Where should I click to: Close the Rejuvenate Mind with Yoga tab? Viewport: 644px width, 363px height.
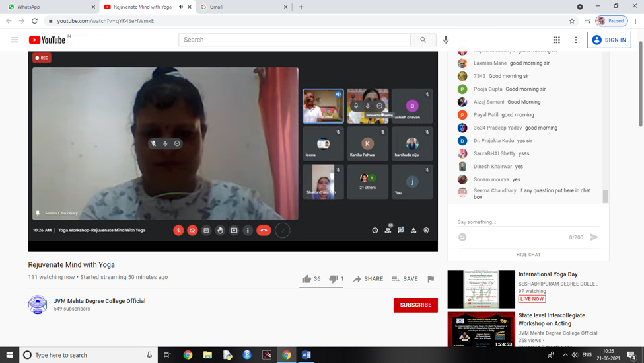click(190, 7)
